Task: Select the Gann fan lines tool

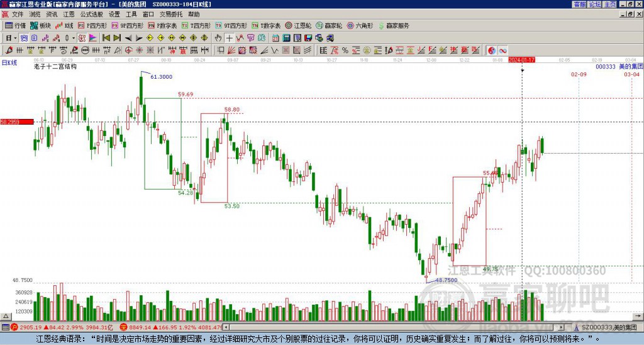Action: click(231, 50)
